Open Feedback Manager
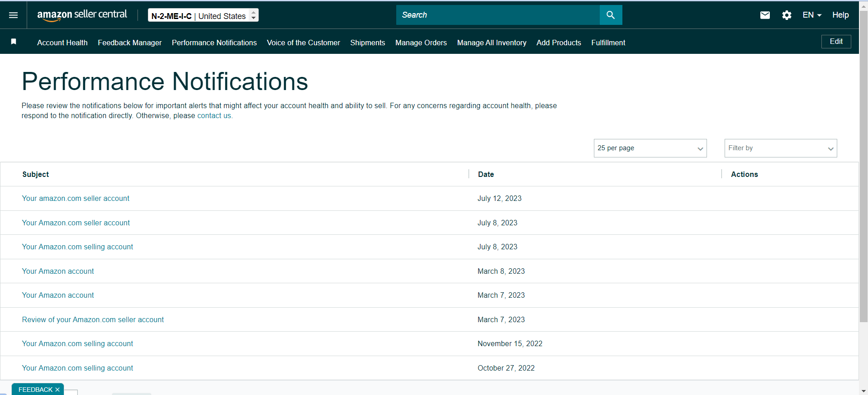This screenshot has width=868, height=395. 130,43
